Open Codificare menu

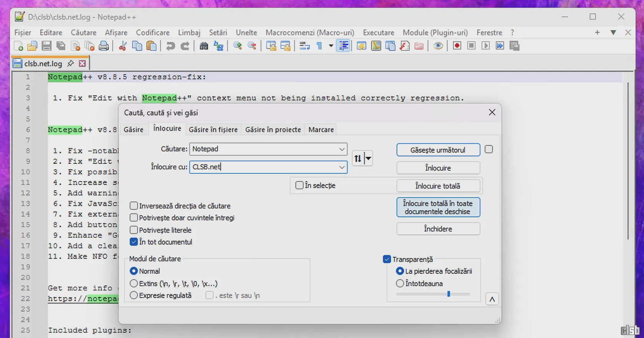153,33
